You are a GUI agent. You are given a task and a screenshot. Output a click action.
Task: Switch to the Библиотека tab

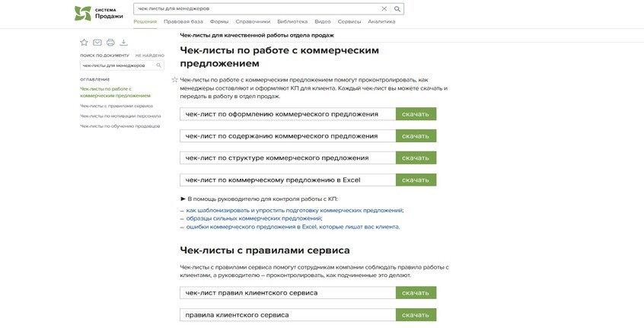coord(292,21)
